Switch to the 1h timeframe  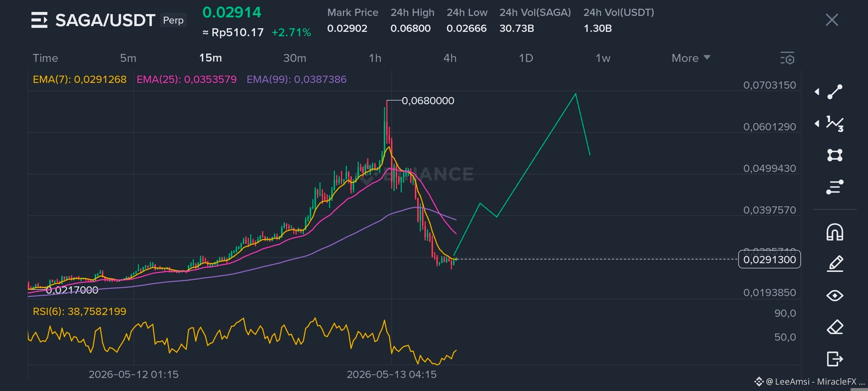point(375,58)
